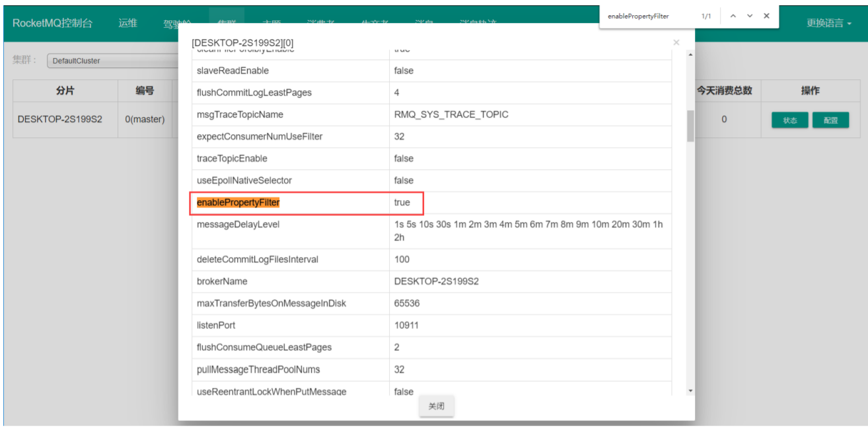
Task: Select the useReentrantLockWhenPutMessage property name
Action: point(271,391)
